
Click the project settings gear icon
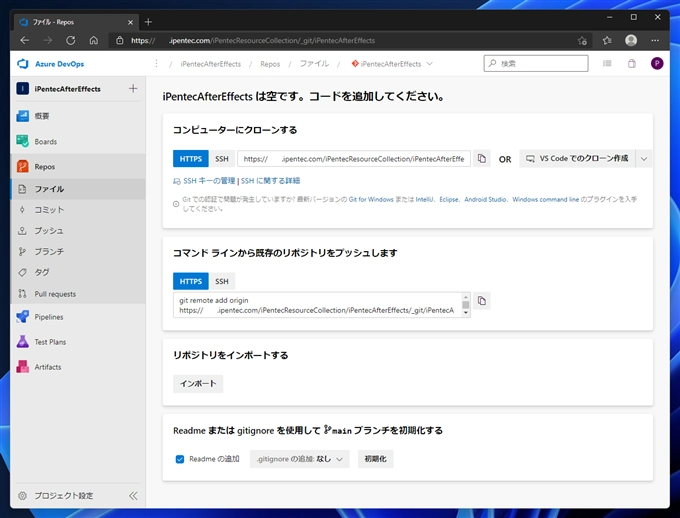coord(23,495)
